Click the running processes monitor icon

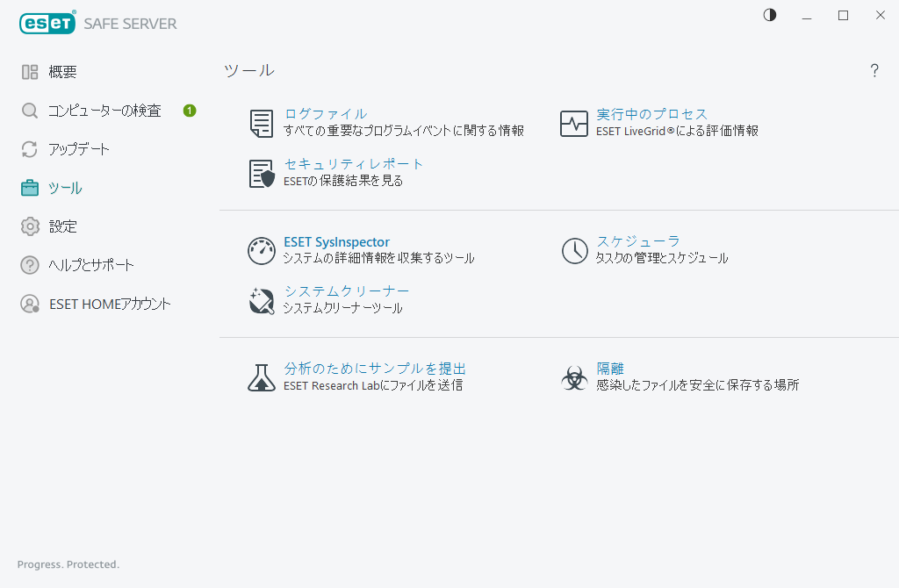(574, 124)
